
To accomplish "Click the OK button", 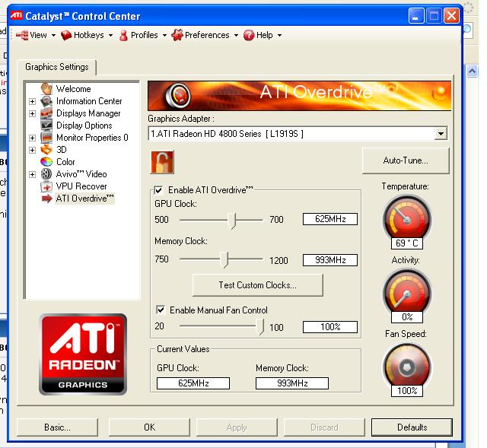I will (149, 427).
